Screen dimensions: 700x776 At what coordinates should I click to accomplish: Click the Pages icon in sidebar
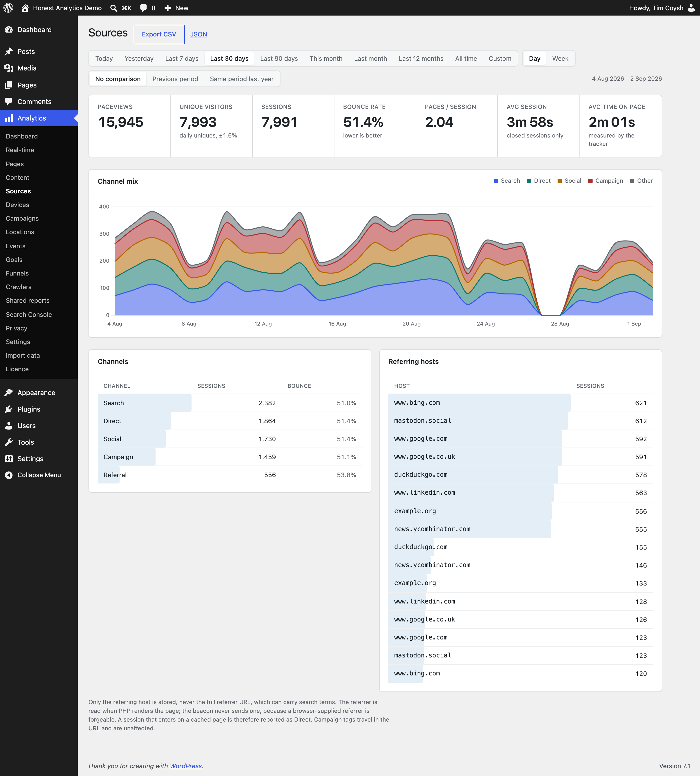[x=9, y=85]
